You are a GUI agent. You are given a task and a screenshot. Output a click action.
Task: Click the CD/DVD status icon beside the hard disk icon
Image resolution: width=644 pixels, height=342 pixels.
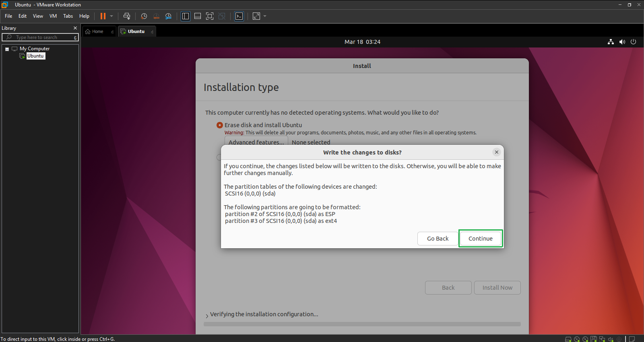coord(577,339)
